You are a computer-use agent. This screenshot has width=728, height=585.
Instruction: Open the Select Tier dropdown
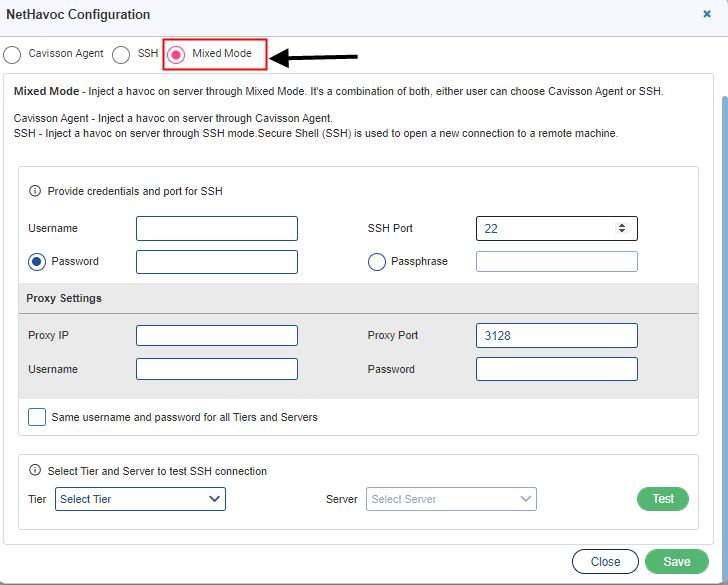(140, 499)
